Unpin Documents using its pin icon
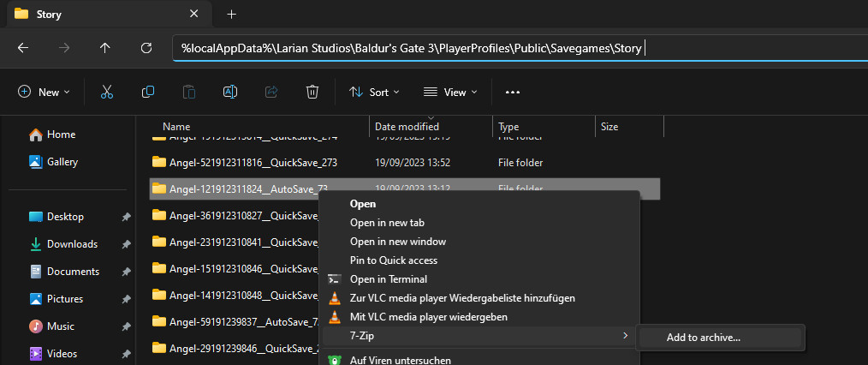Image resolution: width=868 pixels, height=365 pixels. coord(126,272)
